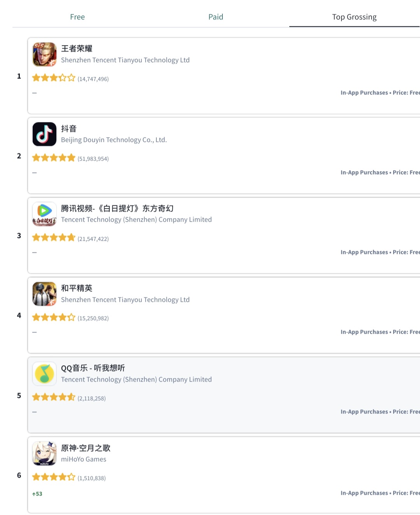This screenshot has width=420, height=515.
Task: Click the star rating of QQ音乐
Action: tap(54, 397)
